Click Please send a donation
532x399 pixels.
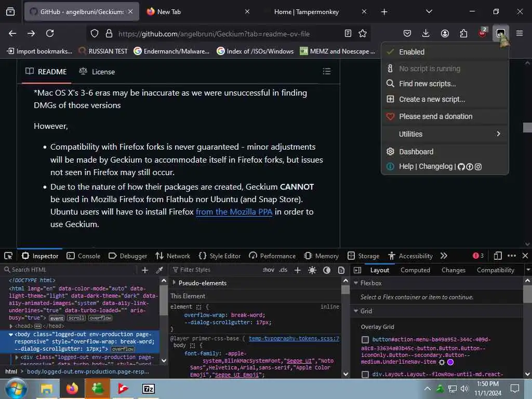[x=445, y=116]
